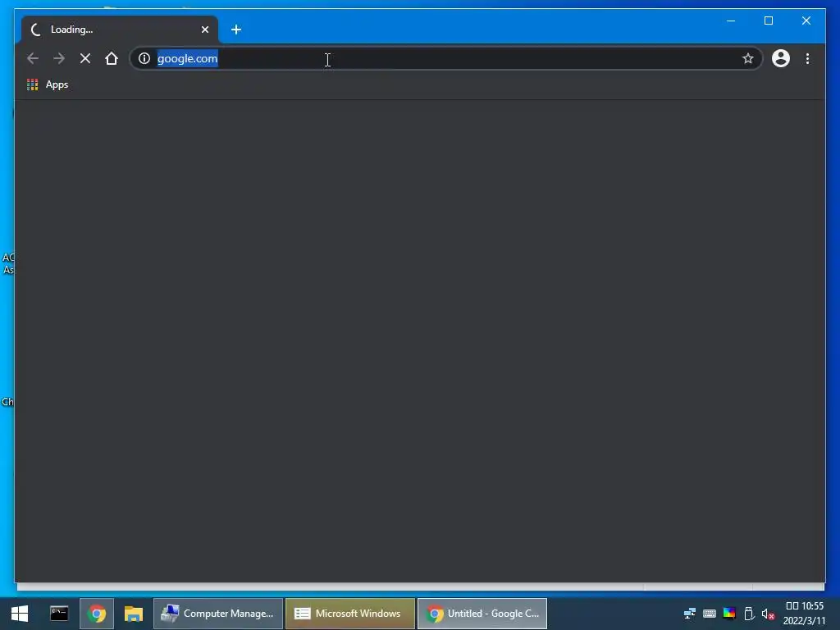Viewport: 840px width, 630px height.
Task: Open colorful display tray icon
Action: [x=729, y=614]
